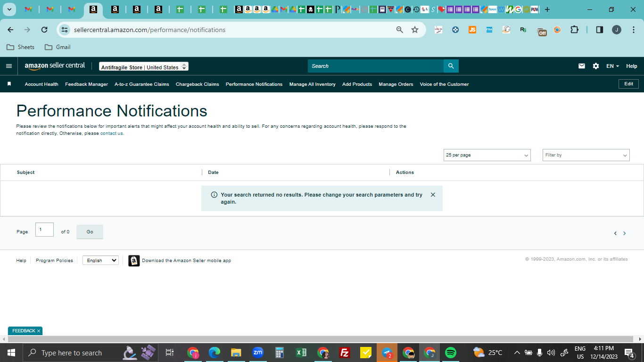Open Help link in footer
Image resolution: width=644 pixels, height=362 pixels.
(x=21, y=261)
